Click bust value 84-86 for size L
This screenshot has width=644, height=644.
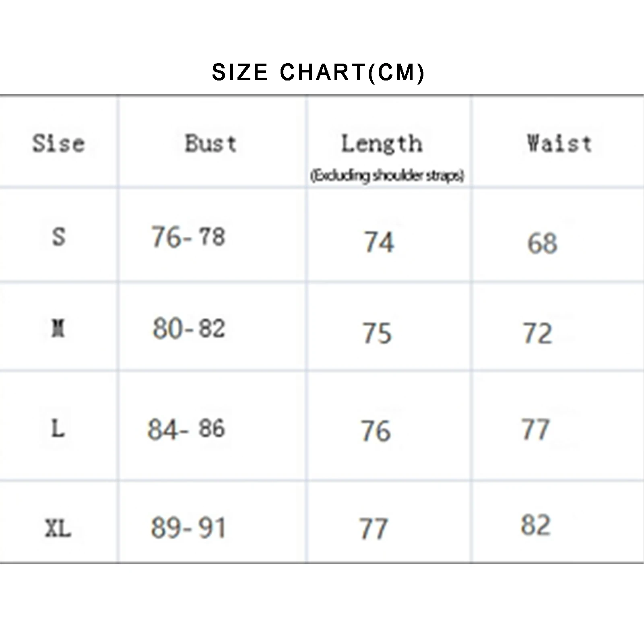(186, 429)
